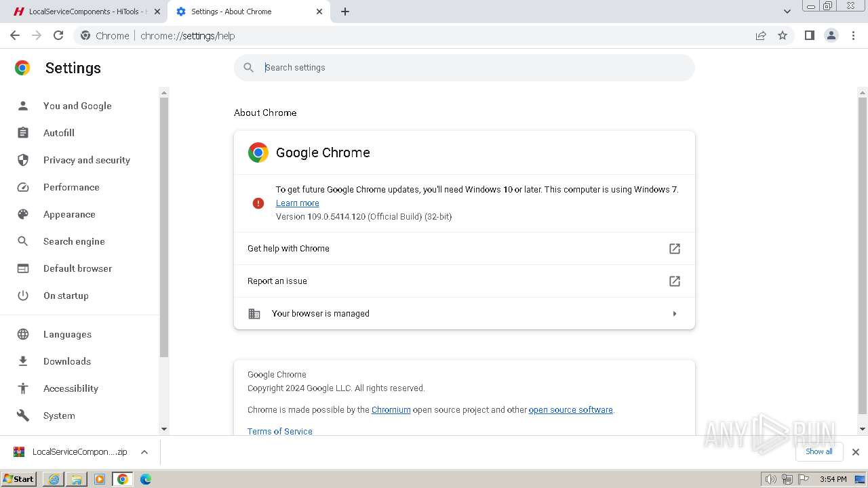Open Terms of Service link
Viewport: 868px width, 488px height.
point(280,431)
